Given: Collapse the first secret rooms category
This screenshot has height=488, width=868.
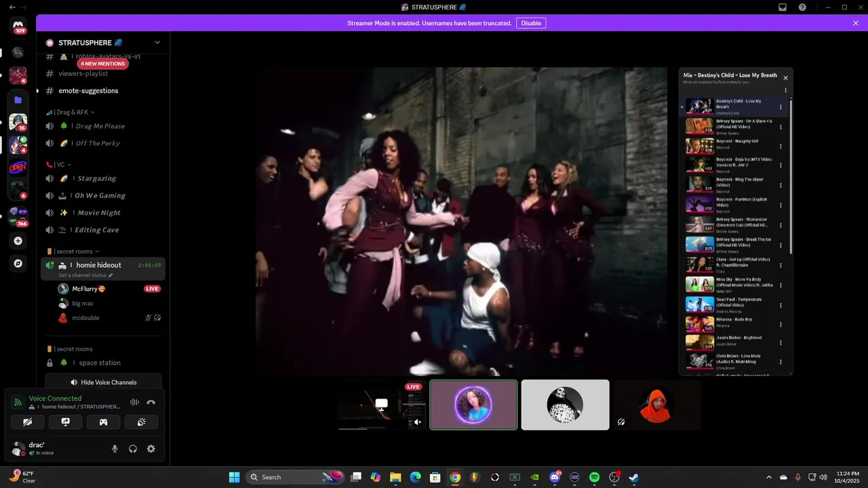Looking at the screenshot, I should pyautogui.click(x=73, y=251).
